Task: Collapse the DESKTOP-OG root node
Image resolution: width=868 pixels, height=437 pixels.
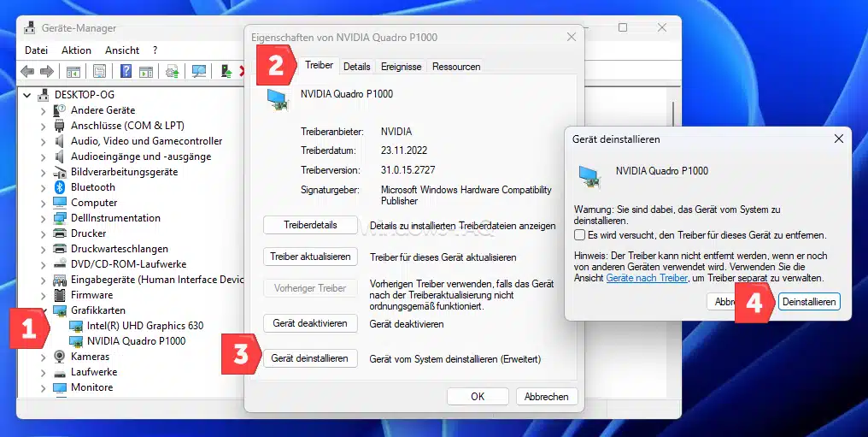Action: tap(26, 95)
